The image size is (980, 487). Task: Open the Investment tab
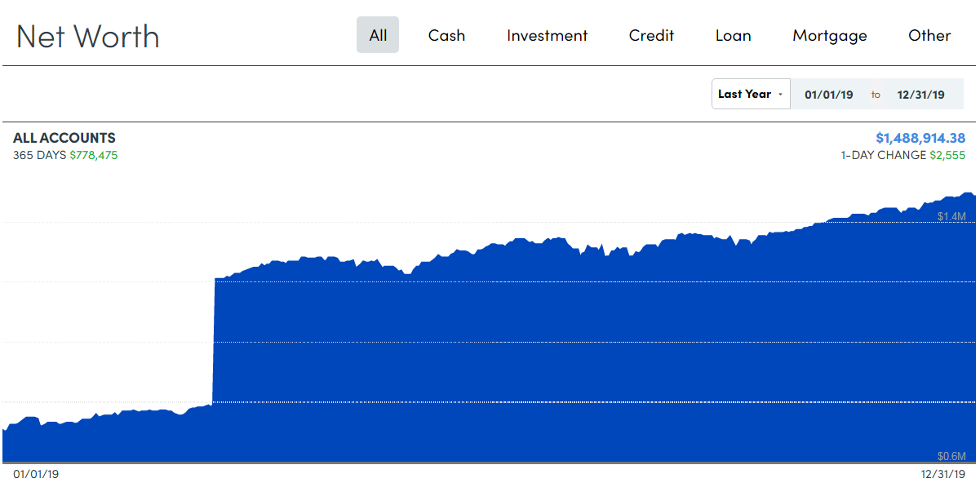(x=547, y=35)
